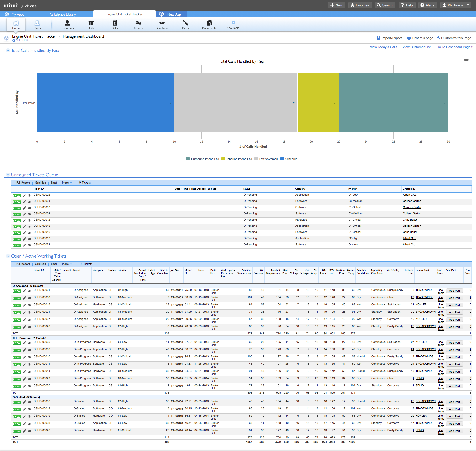Click Print this page printer icon

409,38
